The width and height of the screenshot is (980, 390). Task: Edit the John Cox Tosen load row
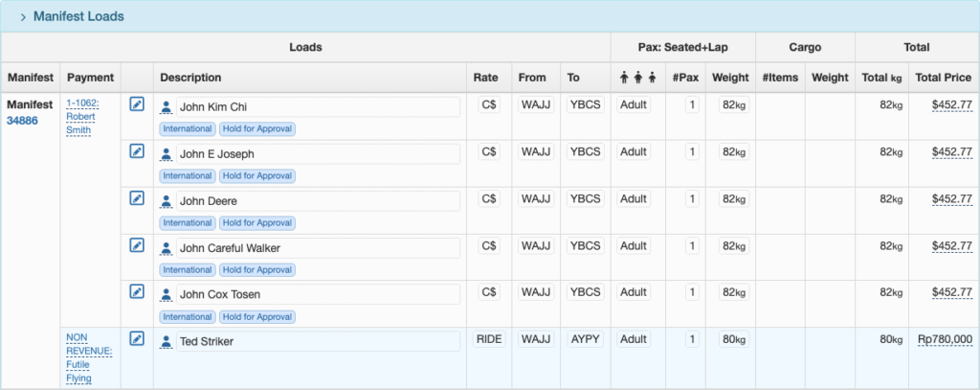coord(137,292)
